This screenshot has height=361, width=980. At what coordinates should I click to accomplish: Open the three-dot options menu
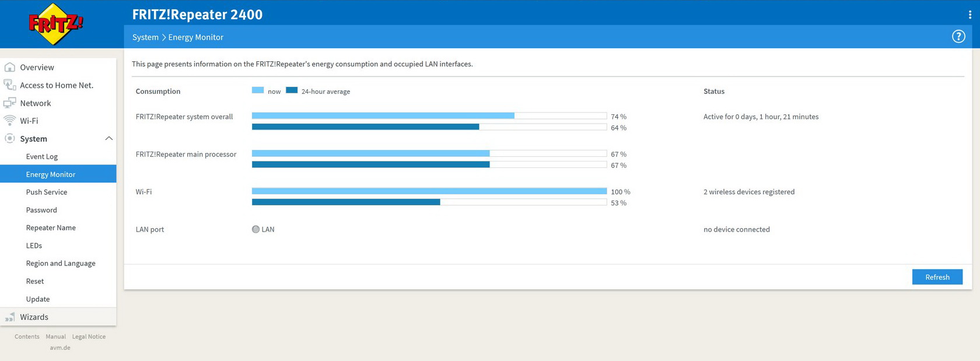970,15
